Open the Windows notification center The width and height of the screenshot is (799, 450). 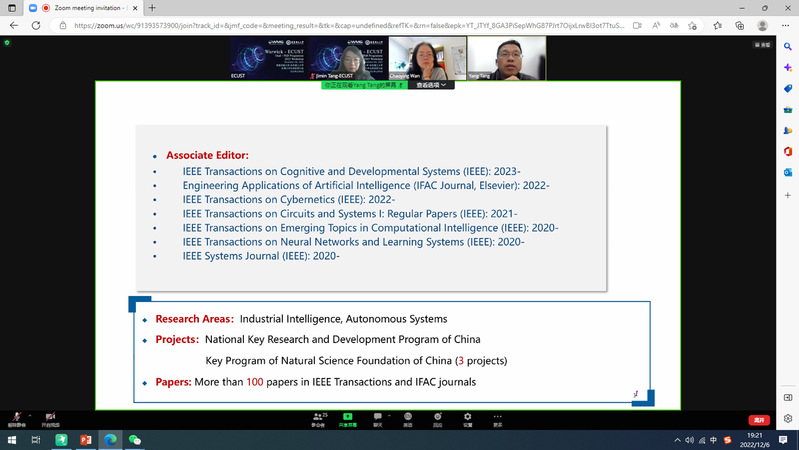pyautogui.click(x=783, y=440)
